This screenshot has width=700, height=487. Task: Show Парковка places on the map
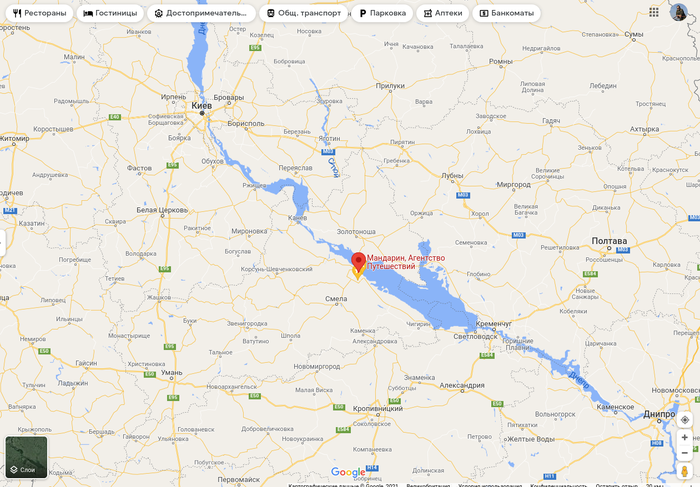click(x=382, y=13)
